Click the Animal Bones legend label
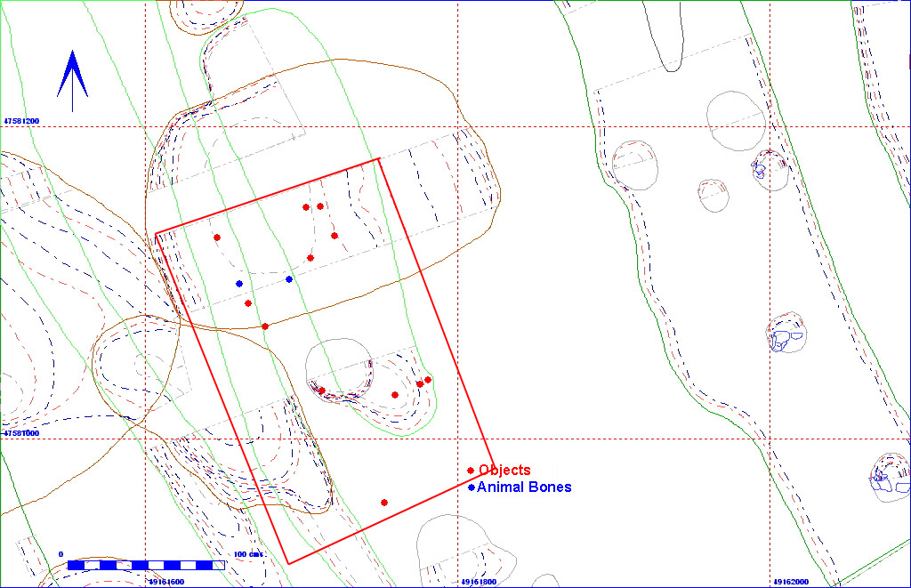The height and width of the screenshot is (588, 911). point(524,487)
